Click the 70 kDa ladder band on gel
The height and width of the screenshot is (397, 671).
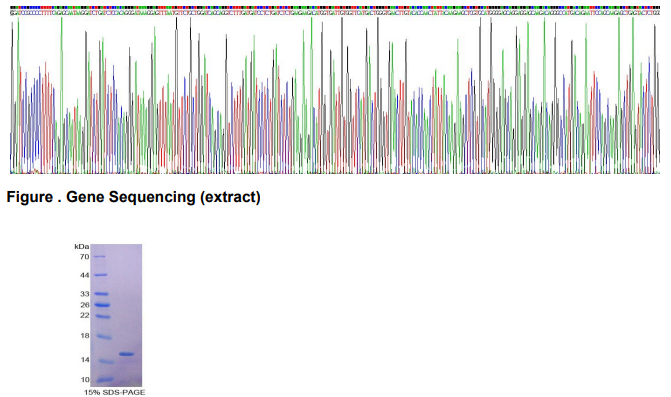tap(100, 257)
